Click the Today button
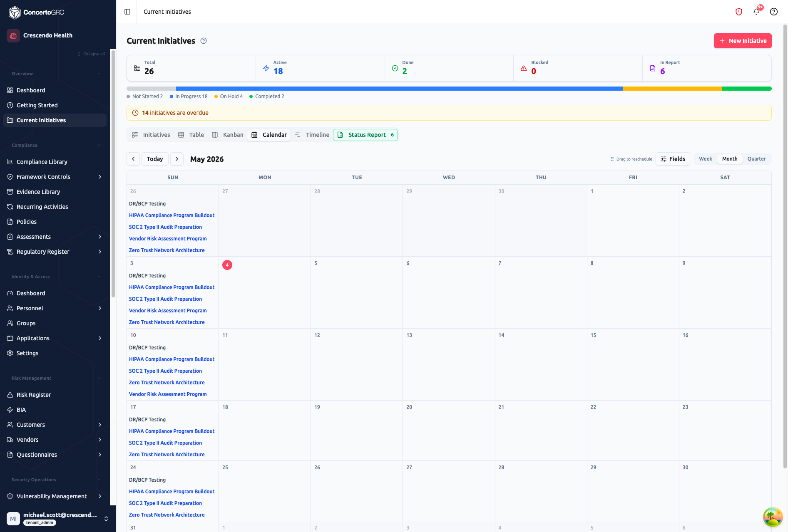This screenshot has width=788, height=532. [155, 159]
